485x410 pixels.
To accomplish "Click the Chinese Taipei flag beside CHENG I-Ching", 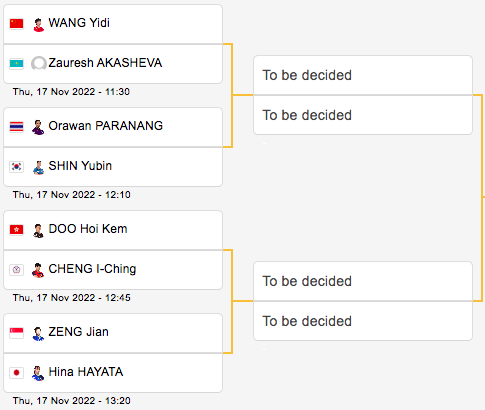I will coord(16,270).
